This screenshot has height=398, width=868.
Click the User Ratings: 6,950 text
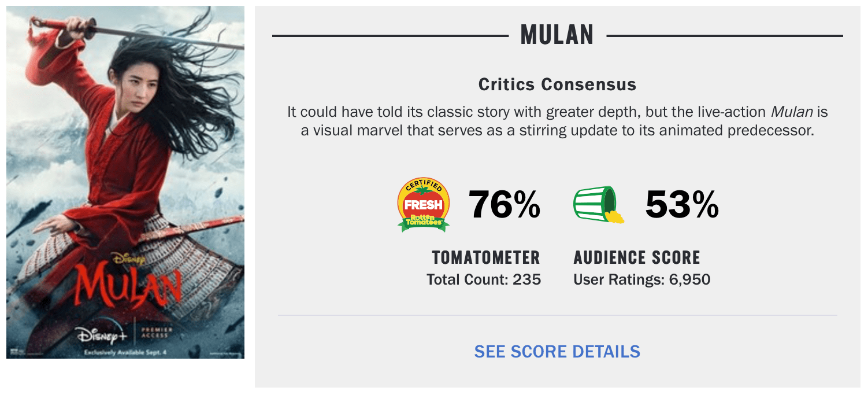[641, 280]
